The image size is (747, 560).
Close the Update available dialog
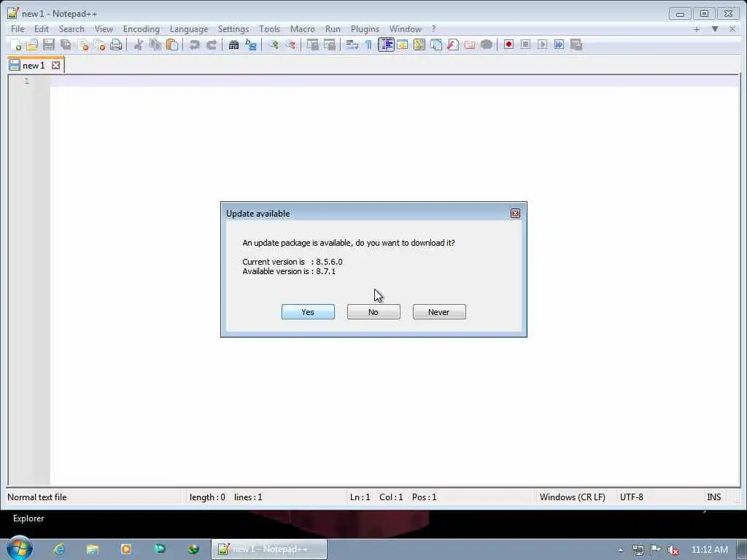515,214
